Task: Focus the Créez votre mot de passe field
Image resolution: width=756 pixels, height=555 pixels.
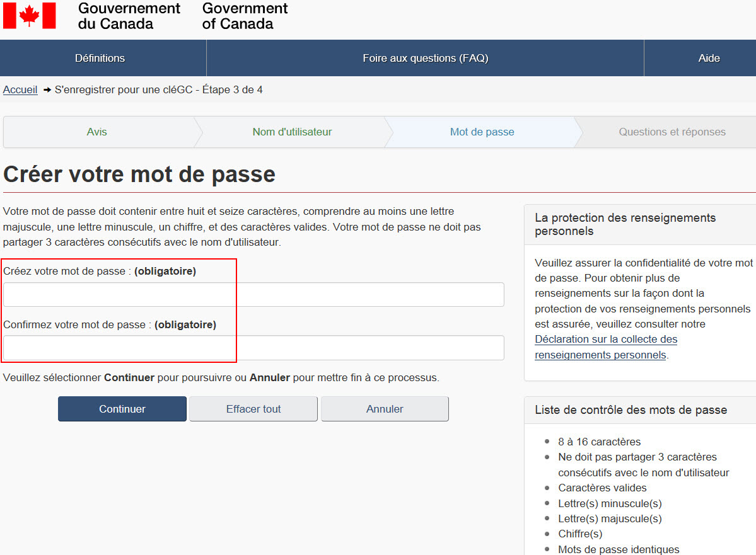Action: pyautogui.click(x=253, y=294)
